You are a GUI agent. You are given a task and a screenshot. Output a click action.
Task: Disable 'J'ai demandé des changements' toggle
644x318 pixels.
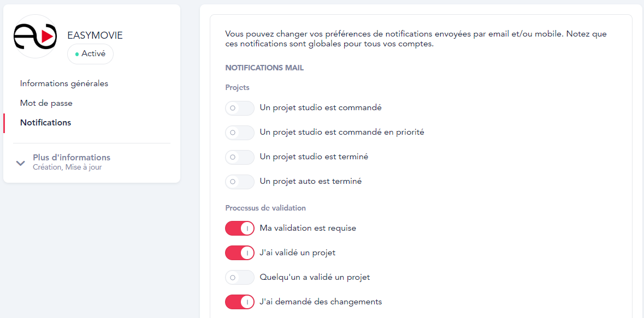[x=240, y=302]
